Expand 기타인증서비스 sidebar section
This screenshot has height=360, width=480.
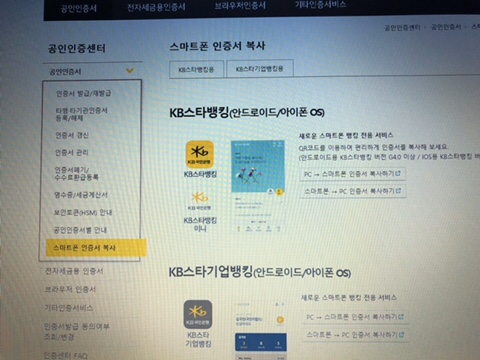[69, 307]
